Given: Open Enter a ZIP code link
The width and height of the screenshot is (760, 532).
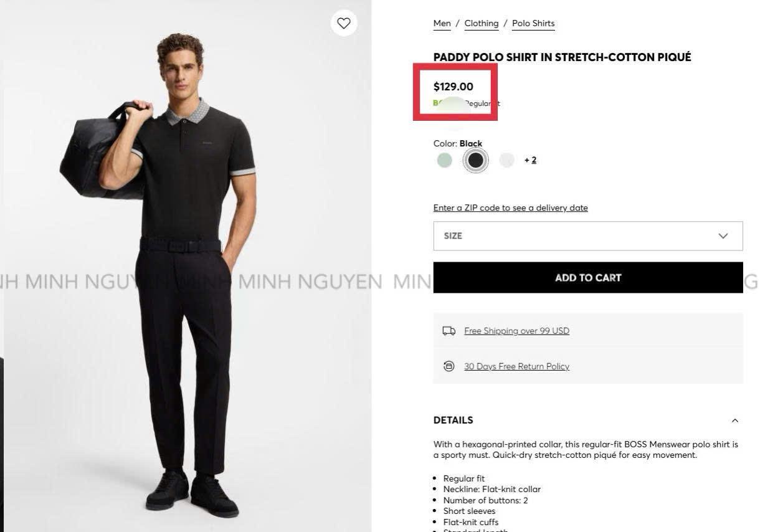Looking at the screenshot, I should 510,208.
